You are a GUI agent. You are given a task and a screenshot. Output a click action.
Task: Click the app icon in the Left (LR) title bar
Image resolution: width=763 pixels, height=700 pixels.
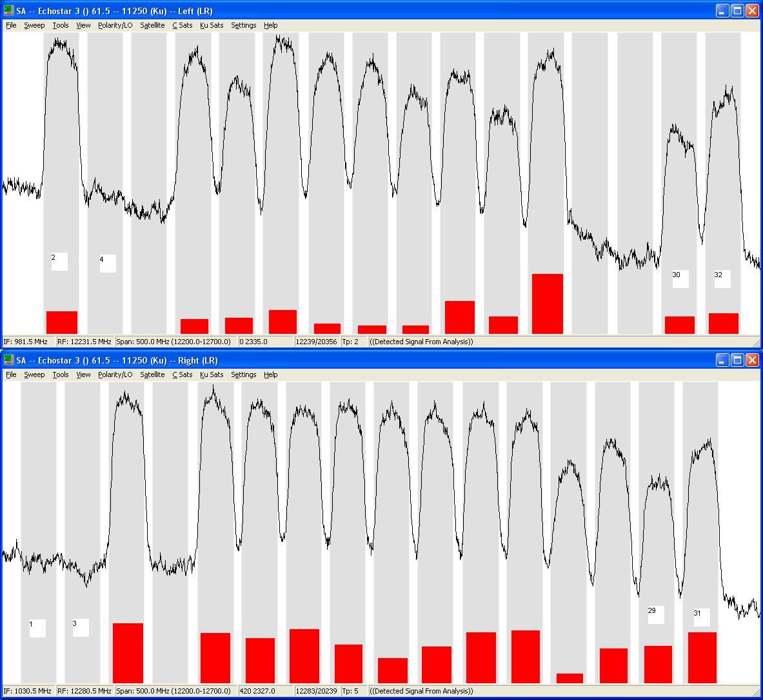click(8, 11)
